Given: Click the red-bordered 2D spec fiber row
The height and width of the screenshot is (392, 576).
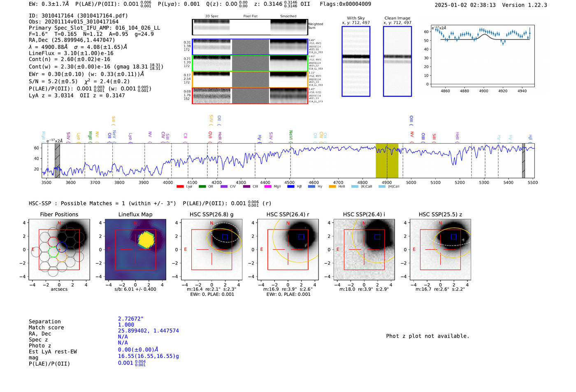Looking at the screenshot, I should coord(250,96).
